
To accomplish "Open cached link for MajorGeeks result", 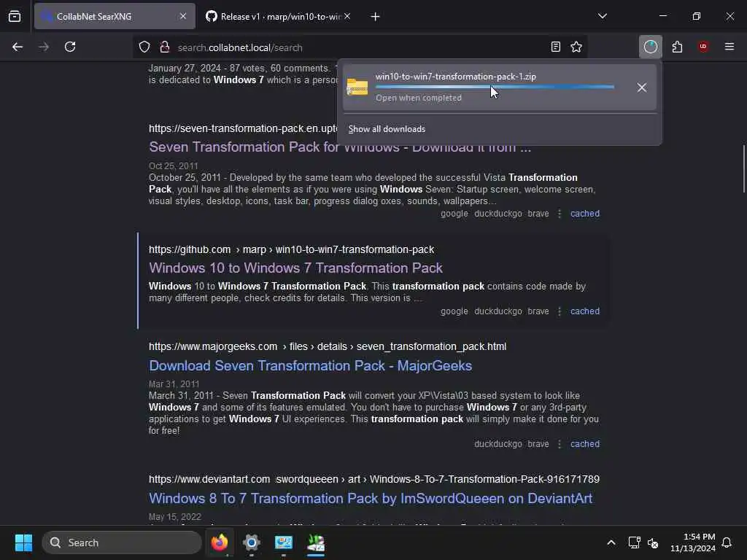I will tap(585, 444).
